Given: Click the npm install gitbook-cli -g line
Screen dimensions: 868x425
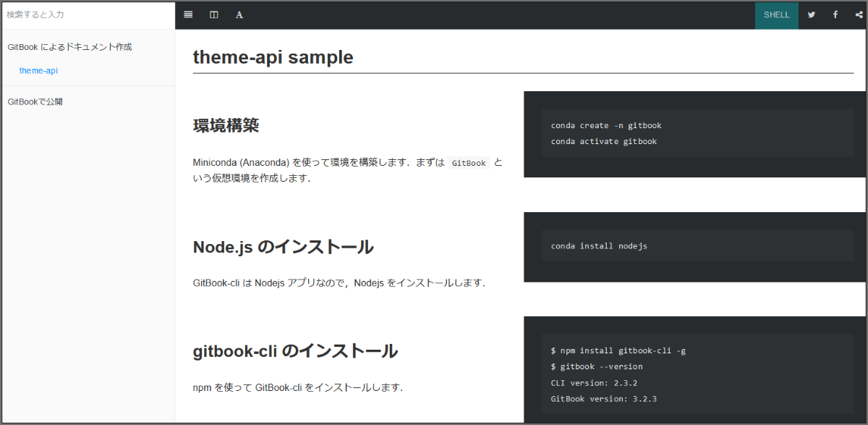Looking at the screenshot, I should [x=618, y=350].
